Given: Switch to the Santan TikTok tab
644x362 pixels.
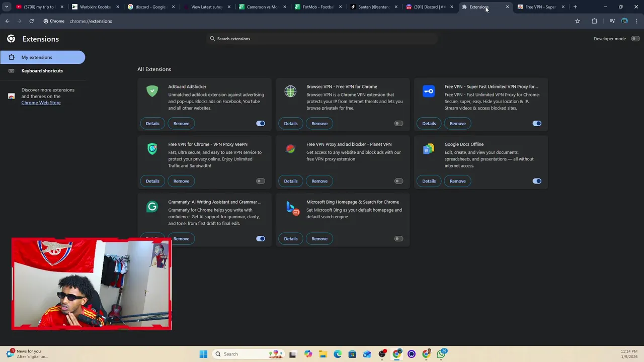Looking at the screenshot, I should click(373, 7).
